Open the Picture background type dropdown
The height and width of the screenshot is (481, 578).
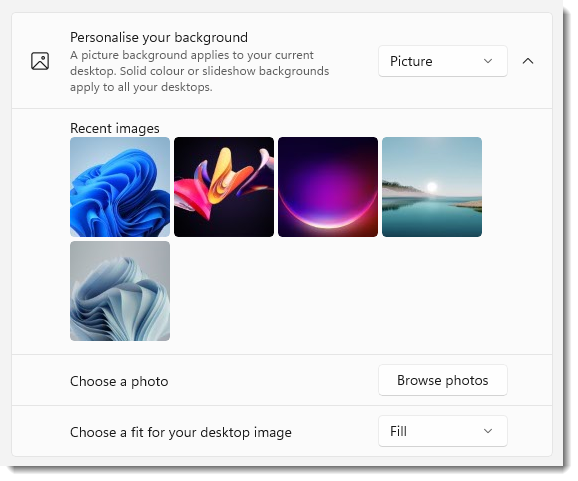(x=443, y=61)
